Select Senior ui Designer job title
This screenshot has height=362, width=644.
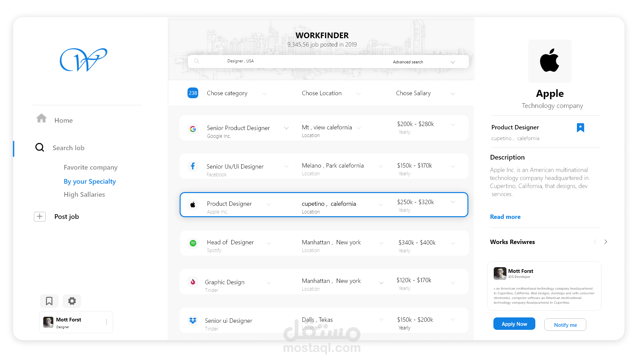click(228, 321)
